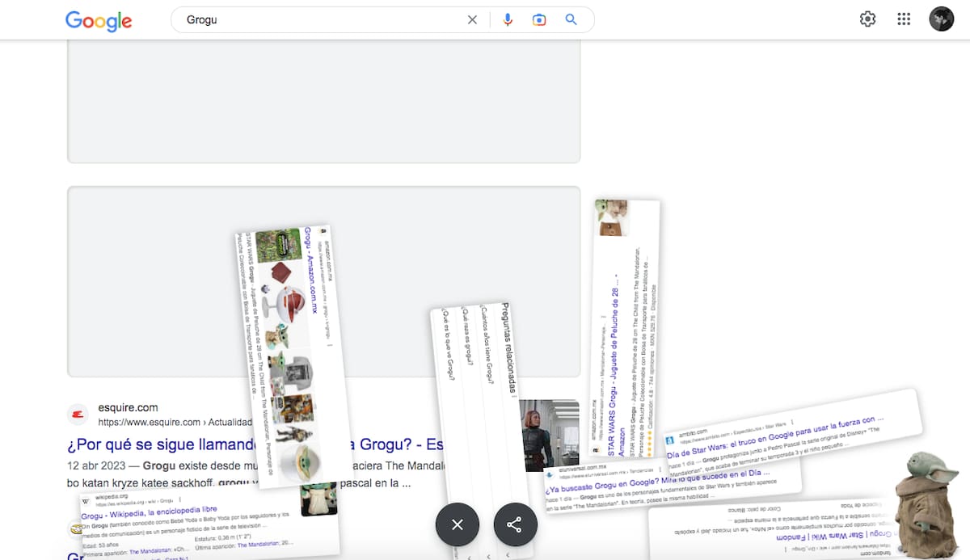This screenshot has width=970, height=560.
Task: Click the Google logo
Action: click(x=99, y=20)
